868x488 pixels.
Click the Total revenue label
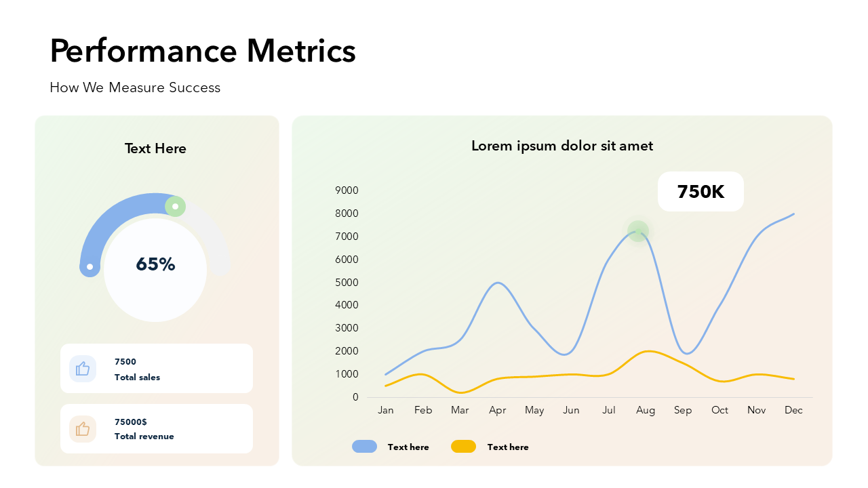(144, 436)
